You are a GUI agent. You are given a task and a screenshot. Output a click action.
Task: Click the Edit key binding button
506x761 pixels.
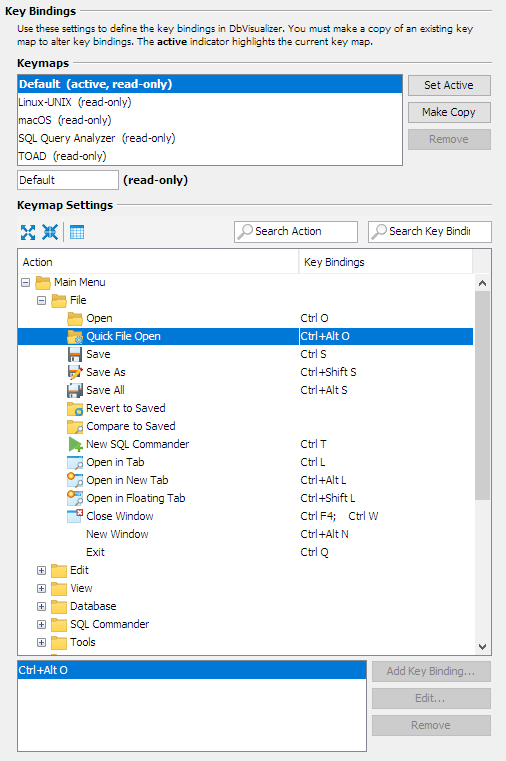pyautogui.click(x=431, y=698)
